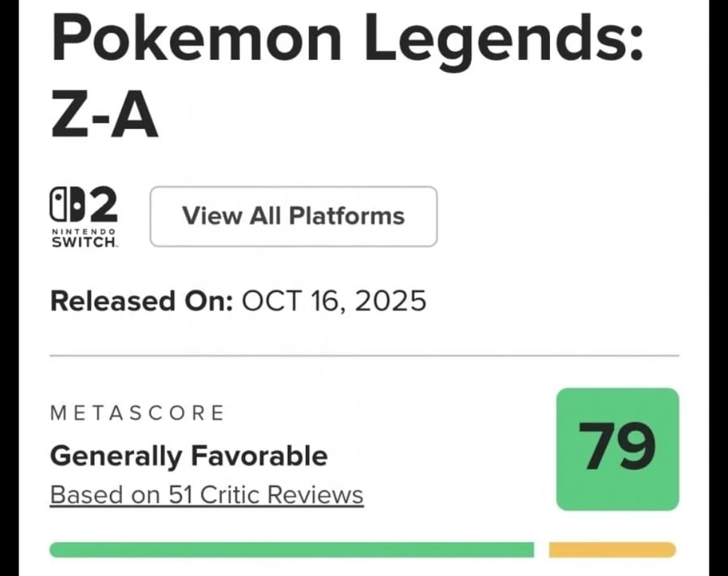Open the Based on 51 Critic Reviews link

206,494
